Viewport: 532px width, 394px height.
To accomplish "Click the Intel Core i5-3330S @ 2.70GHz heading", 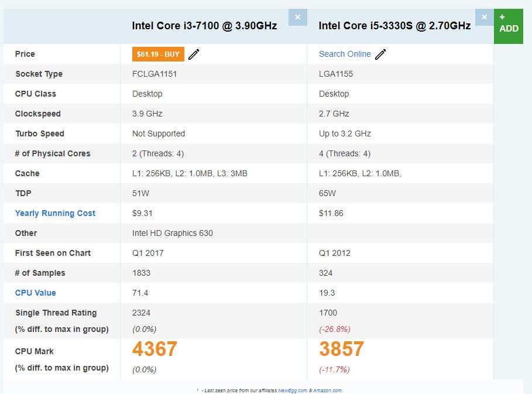I will [x=394, y=26].
